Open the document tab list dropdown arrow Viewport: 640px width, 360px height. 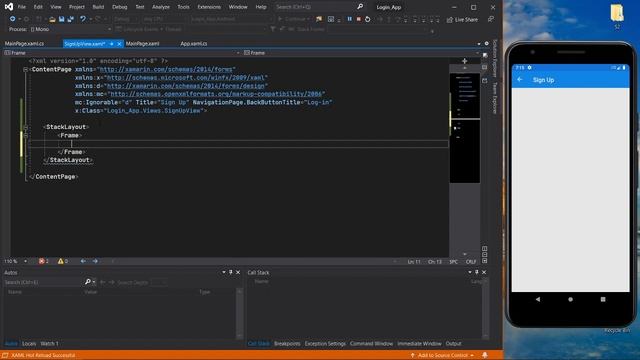click(479, 44)
